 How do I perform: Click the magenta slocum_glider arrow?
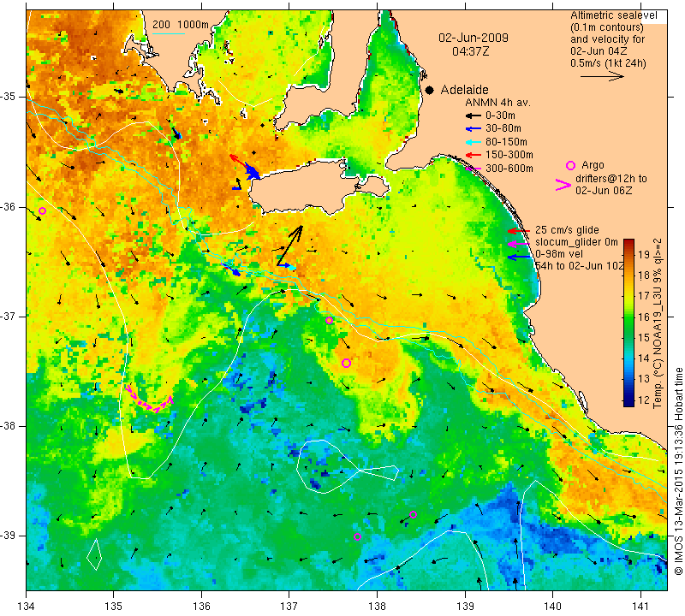pos(519,244)
